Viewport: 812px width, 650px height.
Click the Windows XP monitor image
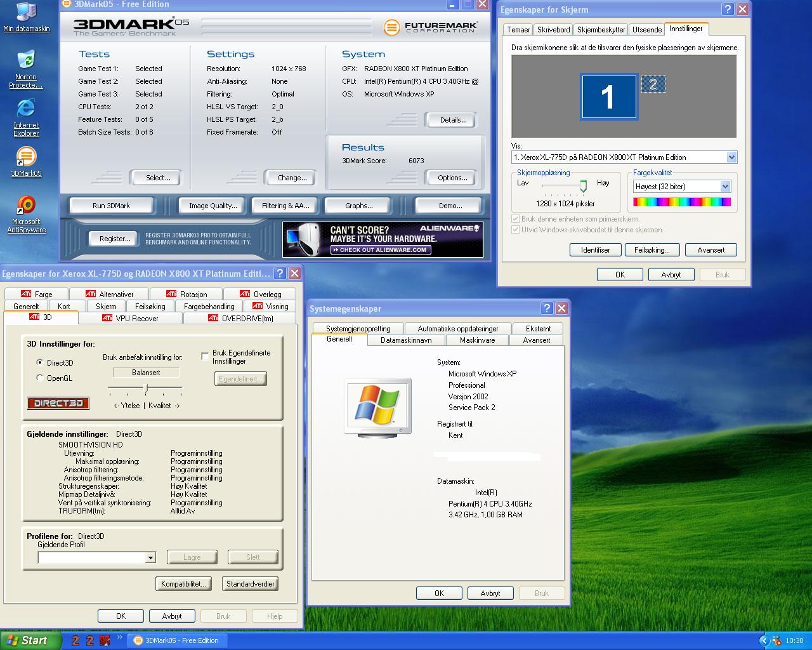[x=378, y=407]
